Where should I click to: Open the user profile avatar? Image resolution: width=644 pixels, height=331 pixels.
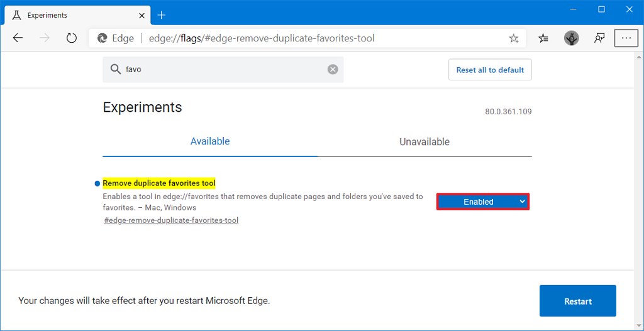pyautogui.click(x=571, y=38)
